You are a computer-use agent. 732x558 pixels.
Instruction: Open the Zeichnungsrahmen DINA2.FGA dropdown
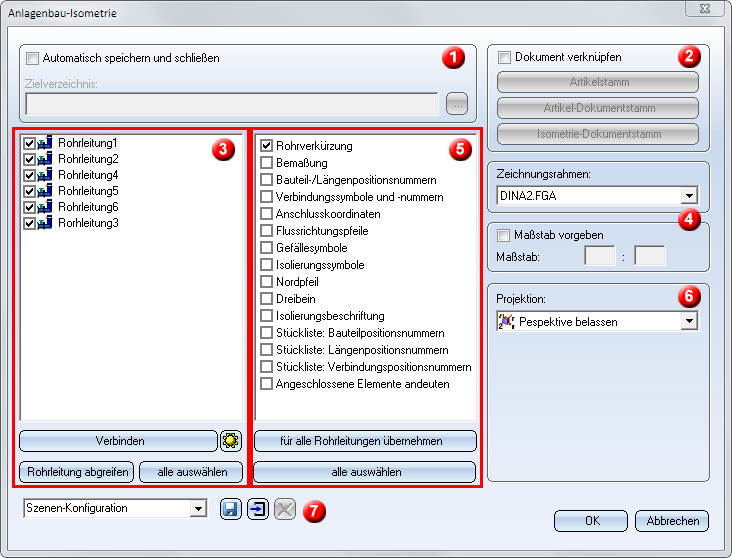[689, 196]
